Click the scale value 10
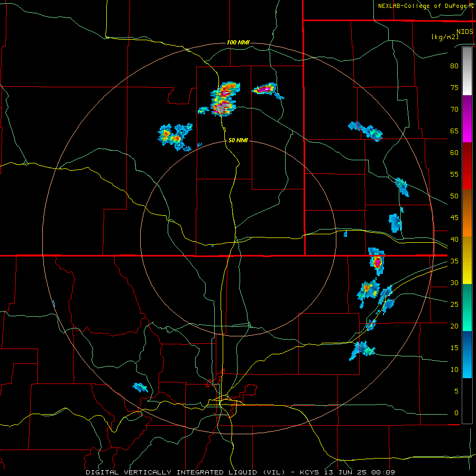Viewport: 476px width, 476px height. 454,370
